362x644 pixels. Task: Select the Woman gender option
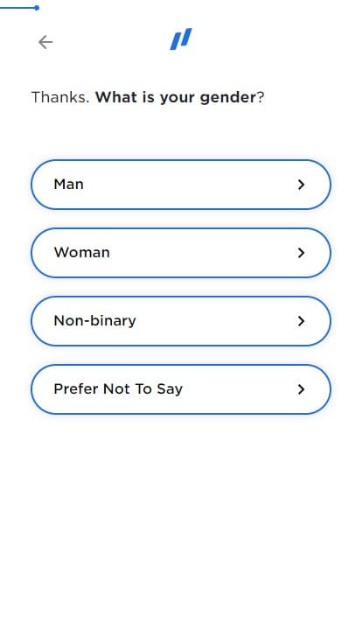pyautogui.click(x=181, y=253)
